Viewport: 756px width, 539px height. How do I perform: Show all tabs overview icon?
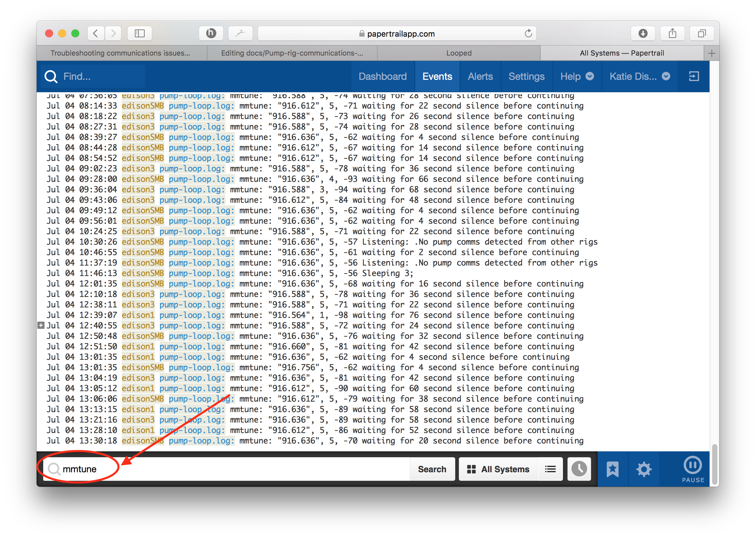[x=702, y=33]
